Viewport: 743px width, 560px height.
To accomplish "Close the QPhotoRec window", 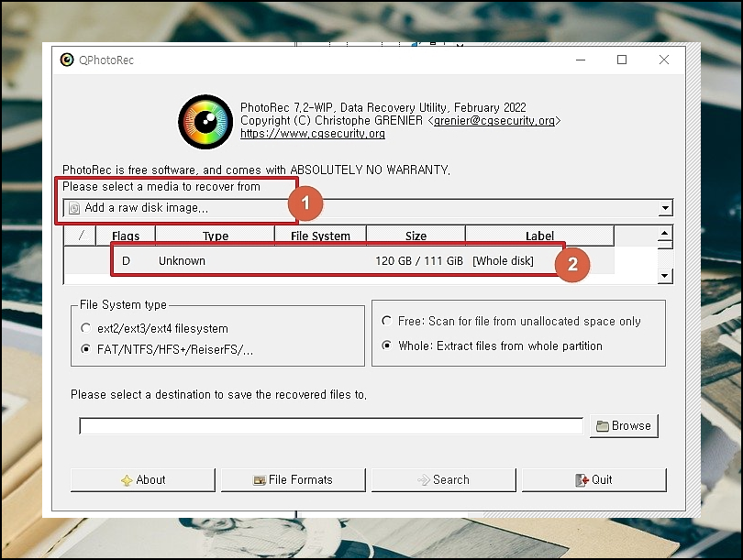I will pos(664,60).
